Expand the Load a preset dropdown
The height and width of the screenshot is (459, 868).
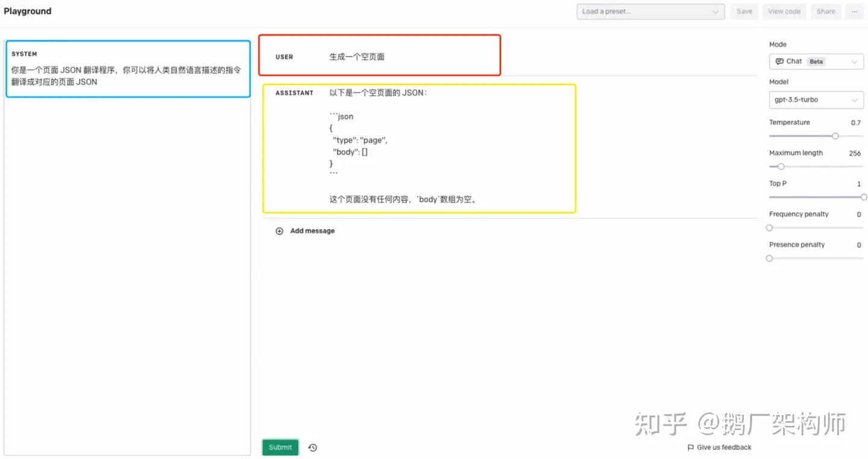coord(650,11)
